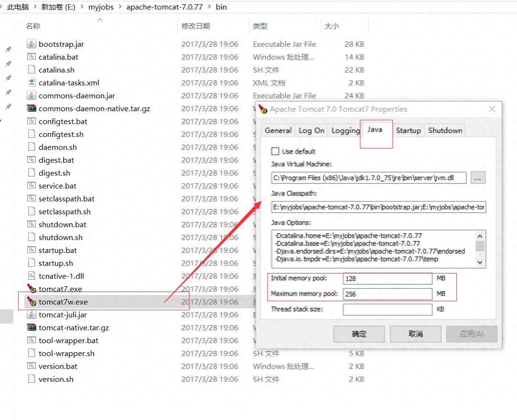Click the Initial memory pool field
This screenshot has width=517, height=420.
(x=388, y=279)
